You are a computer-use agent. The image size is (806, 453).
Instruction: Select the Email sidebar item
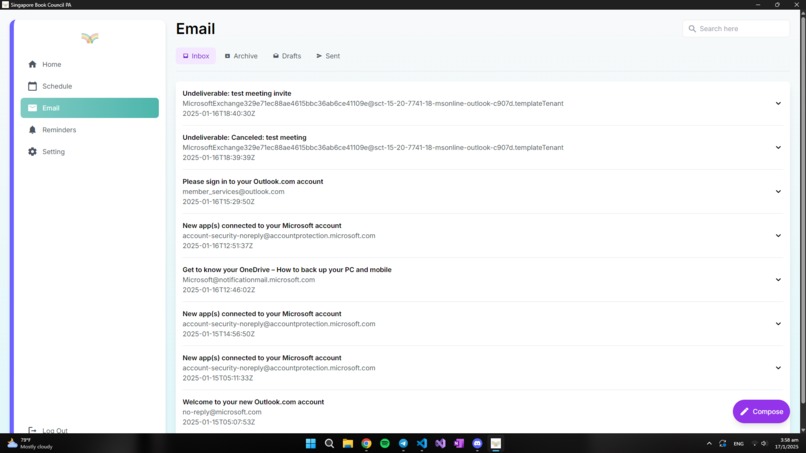tap(89, 108)
